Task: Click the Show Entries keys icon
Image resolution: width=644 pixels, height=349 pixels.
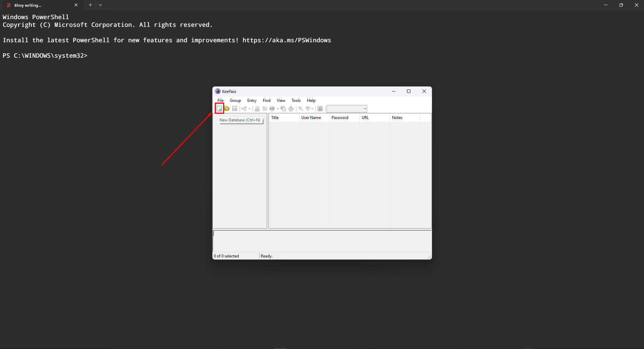Action: tap(308, 109)
